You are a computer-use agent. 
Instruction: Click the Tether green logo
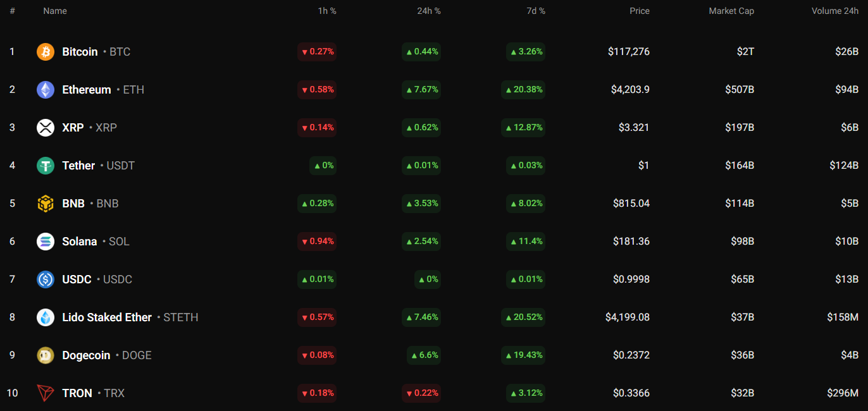(45, 165)
